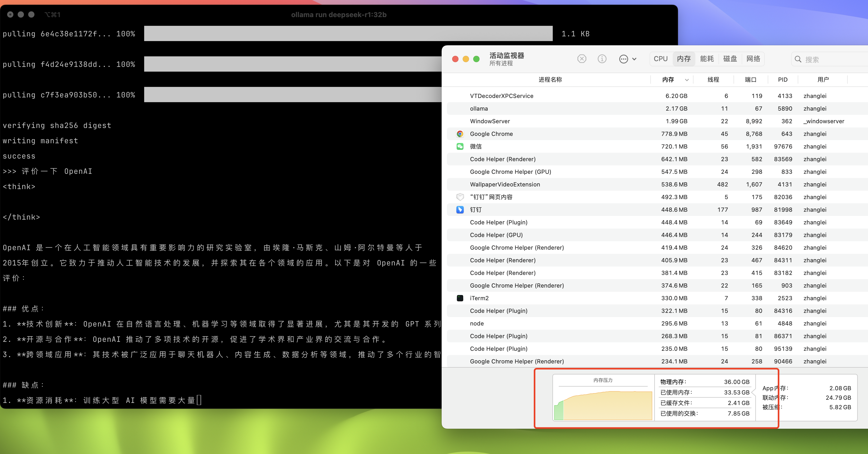The image size is (868, 454).
Task: Click the iTerm2 icon in process list
Action: (x=460, y=298)
